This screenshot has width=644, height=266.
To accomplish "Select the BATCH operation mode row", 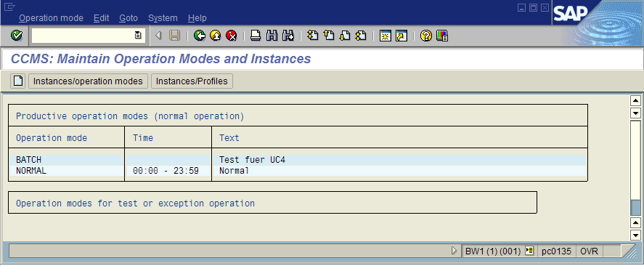I will tap(298, 160).
